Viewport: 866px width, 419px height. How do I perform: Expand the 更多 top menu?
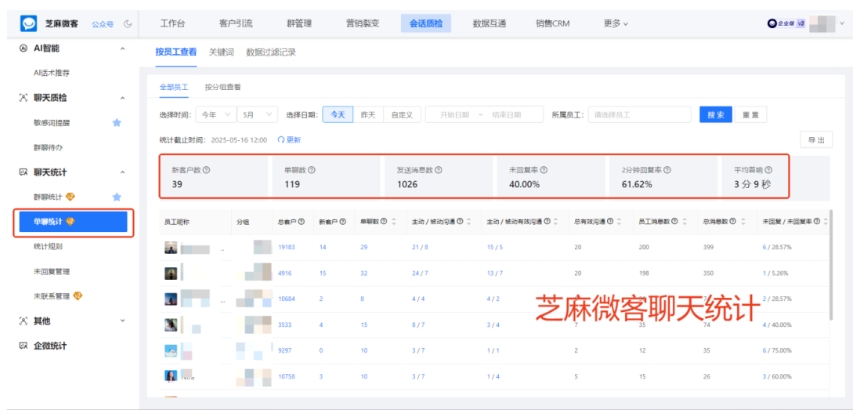[x=616, y=23]
